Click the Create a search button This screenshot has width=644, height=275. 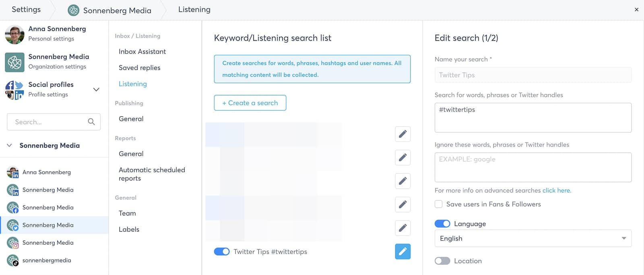[x=250, y=103]
